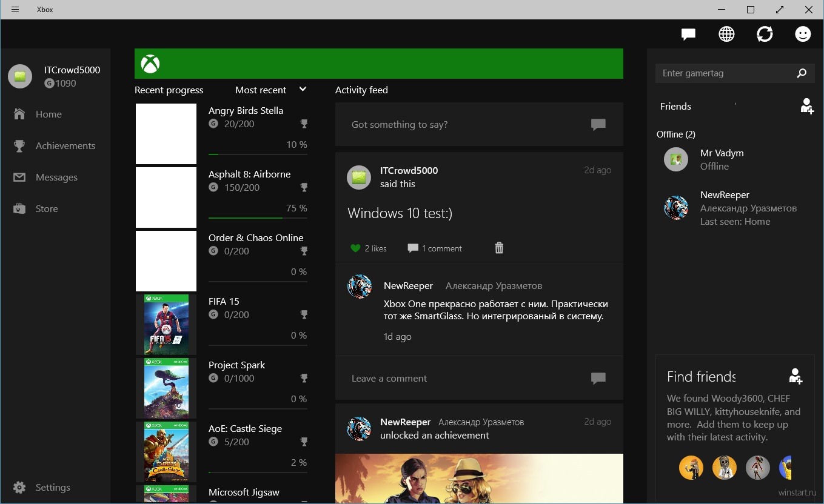
Task: Open ITCrowd5000 profile avatar in sidebar
Action: pyautogui.click(x=20, y=76)
